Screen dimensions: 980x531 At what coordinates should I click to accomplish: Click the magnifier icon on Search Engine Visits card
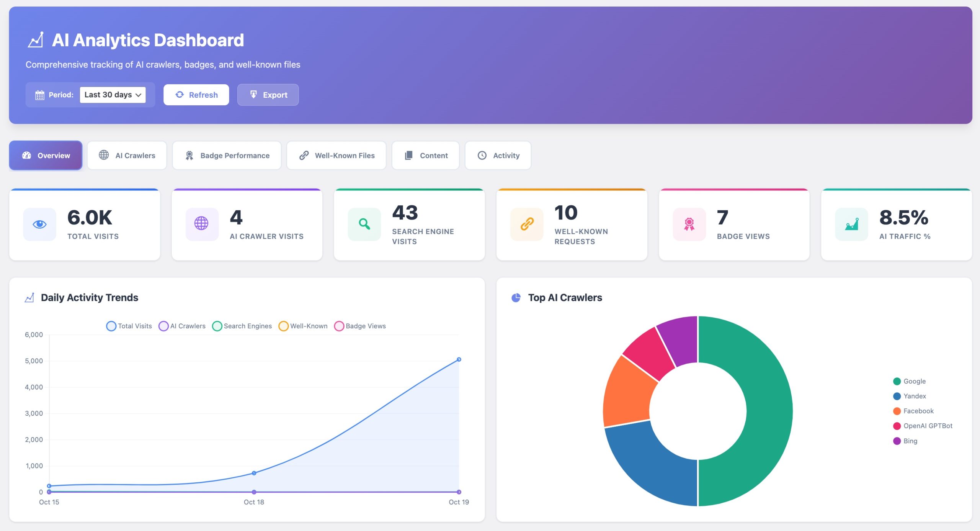click(364, 224)
